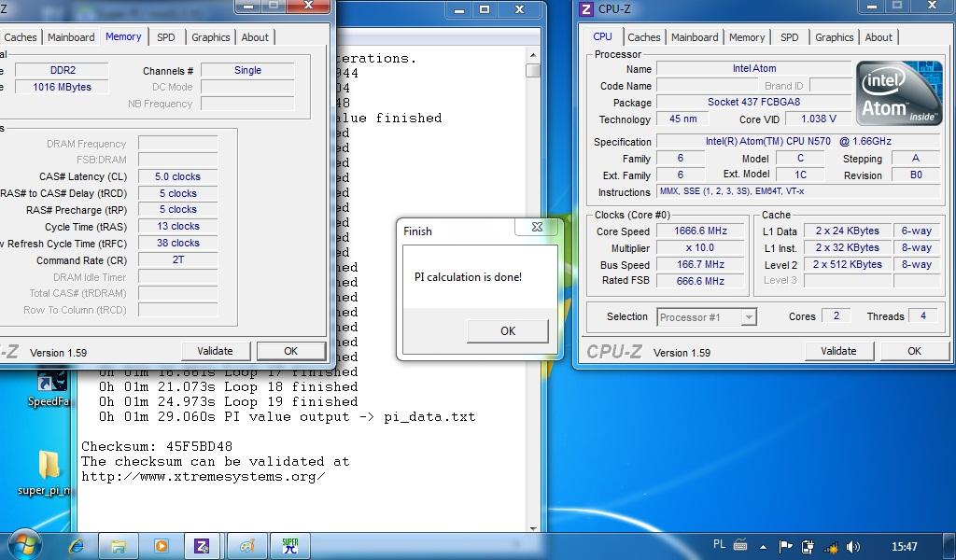
Task: Click the Socket 437 FCBGA8 package field
Action: pyautogui.click(x=754, y=102)
